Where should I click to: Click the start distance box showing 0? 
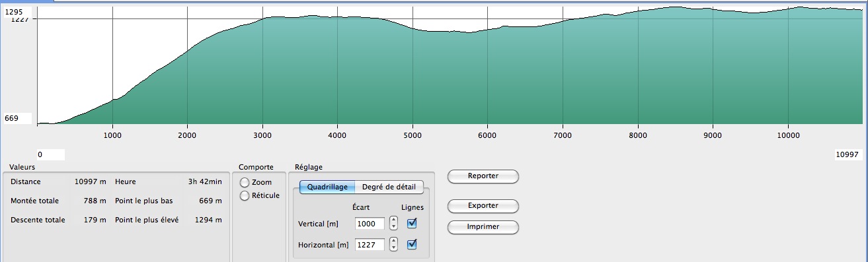pyautogui.click(x=50, y=154)
